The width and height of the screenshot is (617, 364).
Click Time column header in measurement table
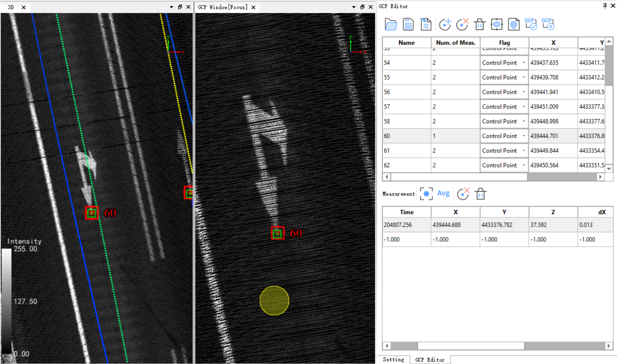[407, 212]
